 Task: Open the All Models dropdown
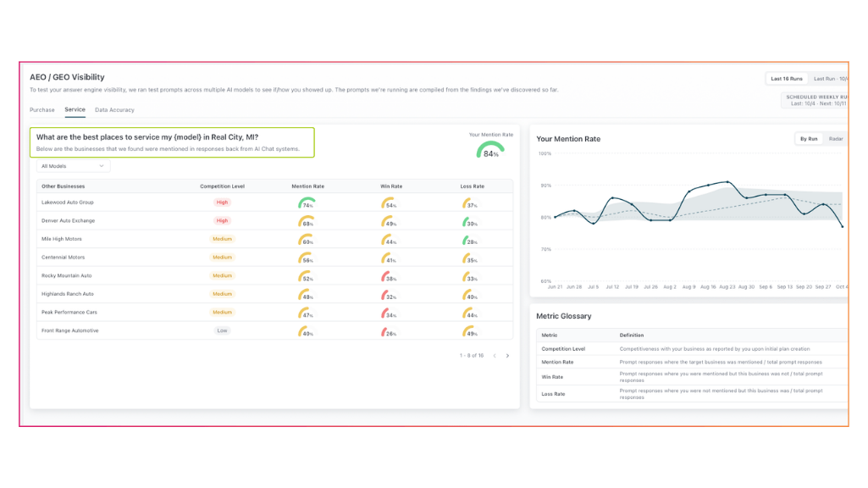(73, 166)
